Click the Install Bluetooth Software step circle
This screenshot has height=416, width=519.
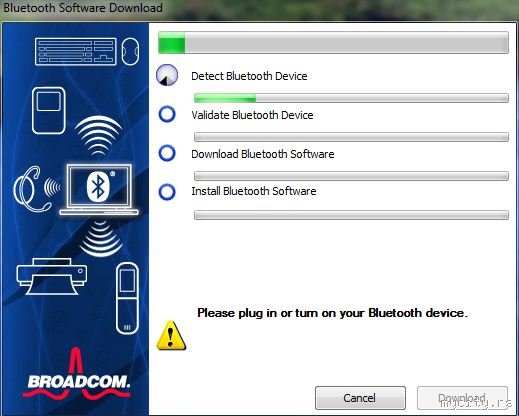(x=167, y=192)
